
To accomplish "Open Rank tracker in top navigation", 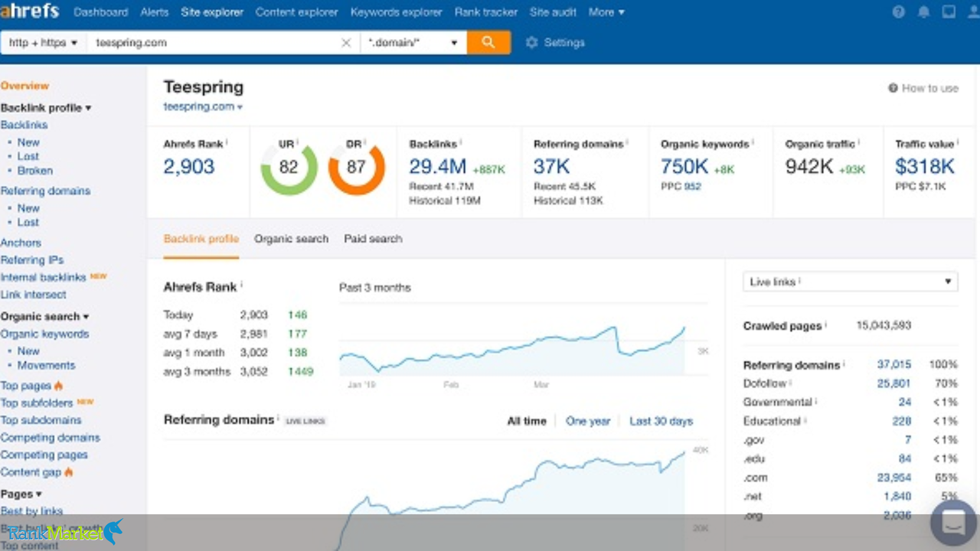I will 486,12.
